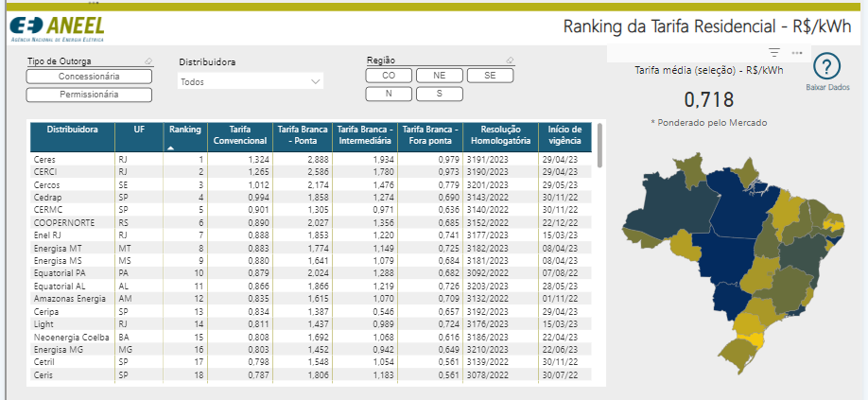Viewport: 868px width, 400px height.
Task: Select the SE region filter
Action: pyautogui.click(x=490, y=76)
